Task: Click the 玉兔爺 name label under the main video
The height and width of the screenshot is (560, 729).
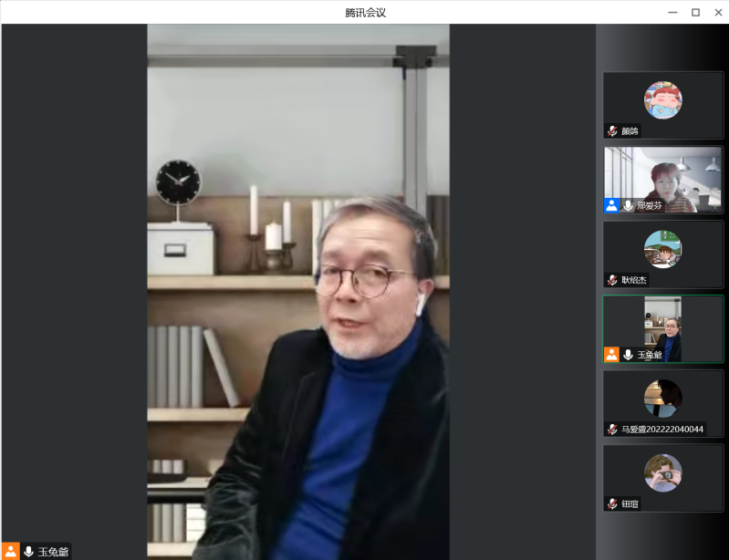Action: [54, 551]
